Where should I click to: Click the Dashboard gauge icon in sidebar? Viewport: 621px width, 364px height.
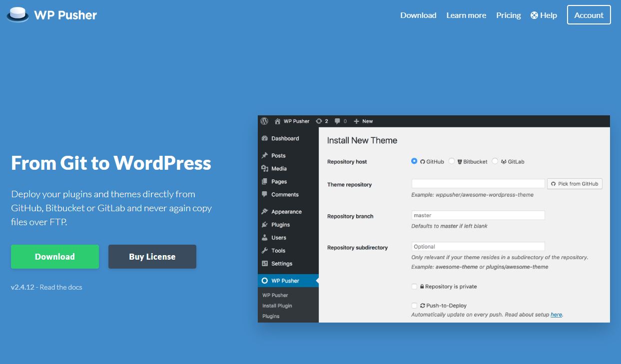[x=265, y=139]
